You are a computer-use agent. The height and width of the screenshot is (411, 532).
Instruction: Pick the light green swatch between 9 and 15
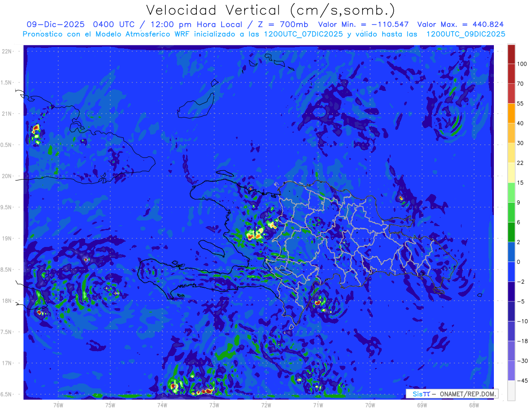click(x=511, y=192)
